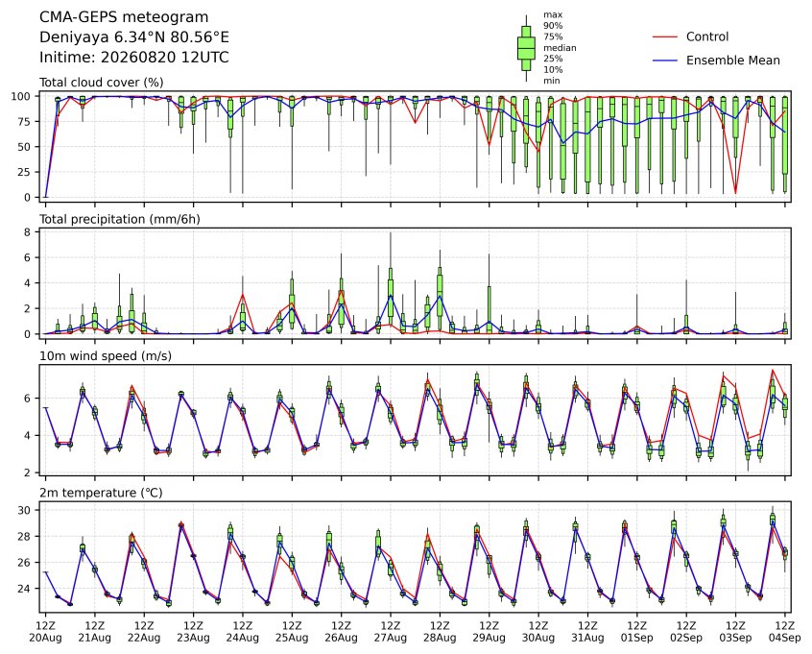Click the Deniyaya 6.34°N 80.56°E location text
Image resolution: width=812 pixels, height=654 pixels.
[134, 37]
